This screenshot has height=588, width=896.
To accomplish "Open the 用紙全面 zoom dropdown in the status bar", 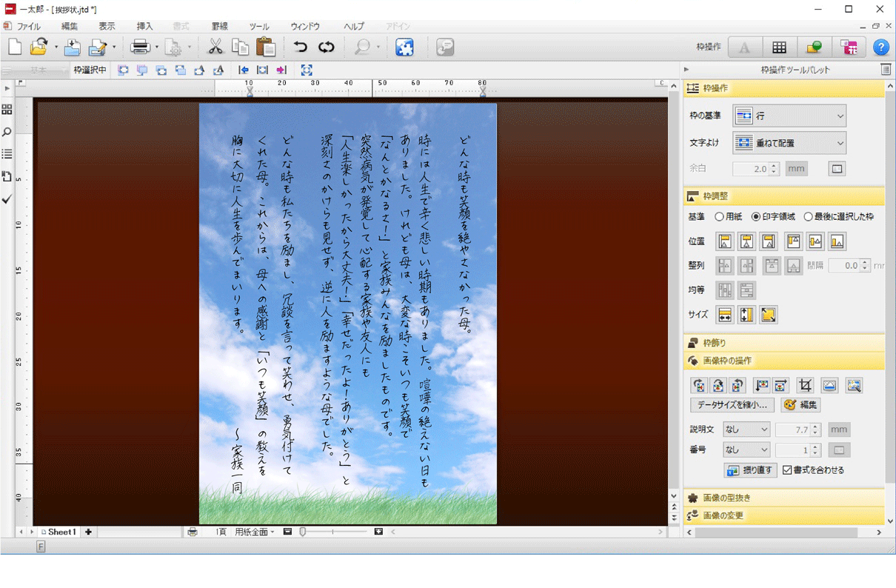I will [x=255, y=532].
